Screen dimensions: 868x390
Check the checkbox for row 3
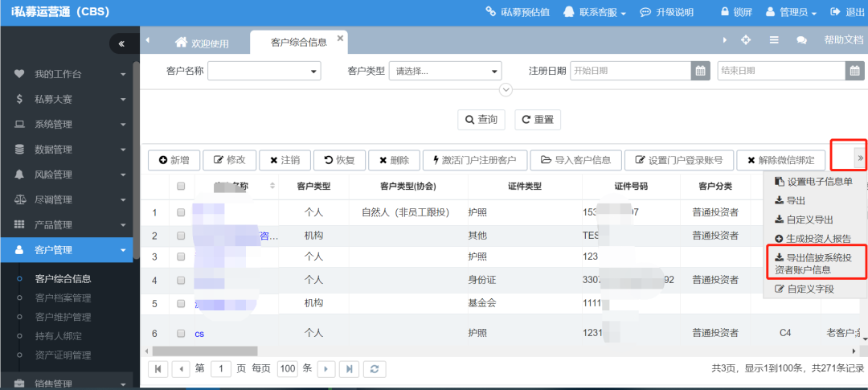coord(181,257)
